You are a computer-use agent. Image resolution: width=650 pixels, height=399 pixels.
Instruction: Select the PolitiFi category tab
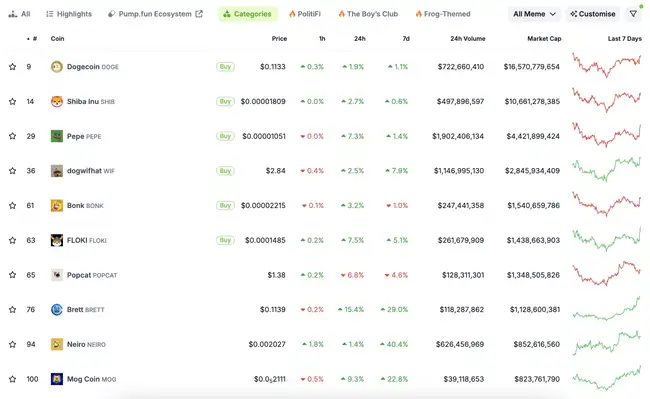tap(305, 14)
